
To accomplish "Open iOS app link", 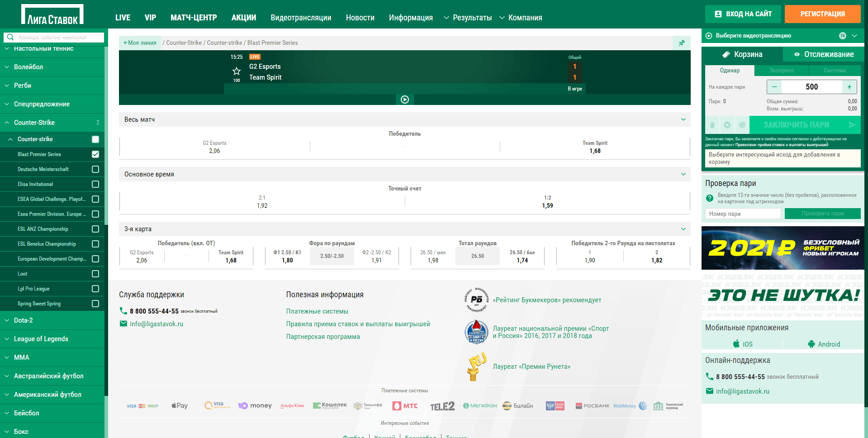I will (743, 344).
